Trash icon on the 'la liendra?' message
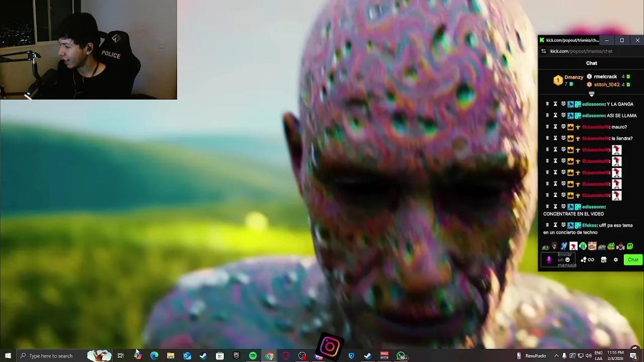Viewport: 644px width, 362px height. (547, 138)
